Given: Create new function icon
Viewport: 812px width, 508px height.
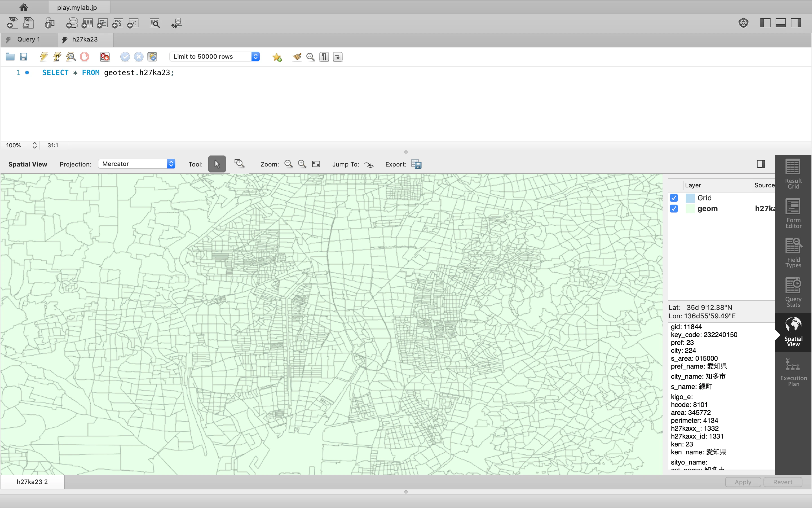Looking at the screenshot, I should (133, 23).
